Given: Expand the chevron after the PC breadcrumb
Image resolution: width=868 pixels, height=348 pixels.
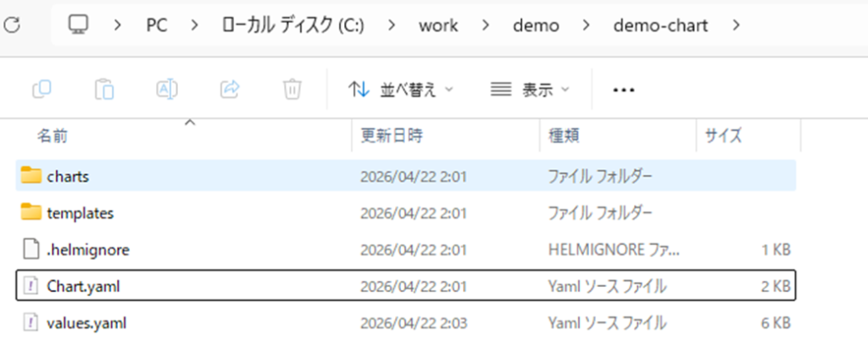Looking at the screenshot, I should 195,25.
